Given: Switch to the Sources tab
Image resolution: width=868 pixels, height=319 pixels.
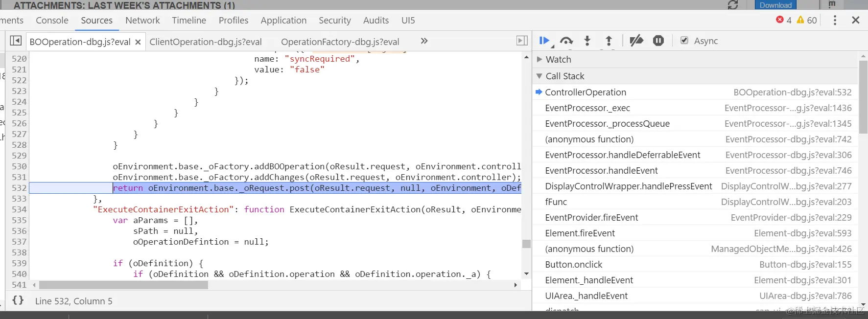Looking at the screenshot, I should click(x=96, y=21).
